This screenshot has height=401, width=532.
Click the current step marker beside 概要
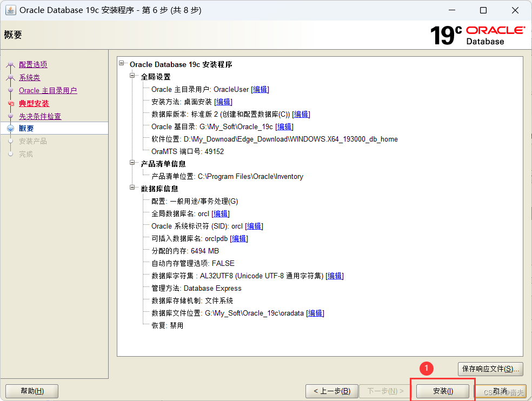10,128
